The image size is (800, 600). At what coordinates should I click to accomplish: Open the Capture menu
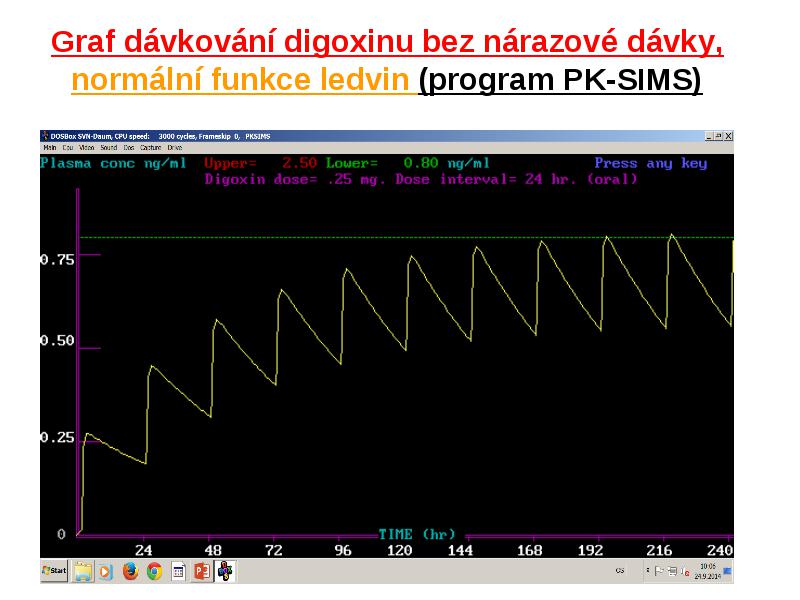pos(151,147)
